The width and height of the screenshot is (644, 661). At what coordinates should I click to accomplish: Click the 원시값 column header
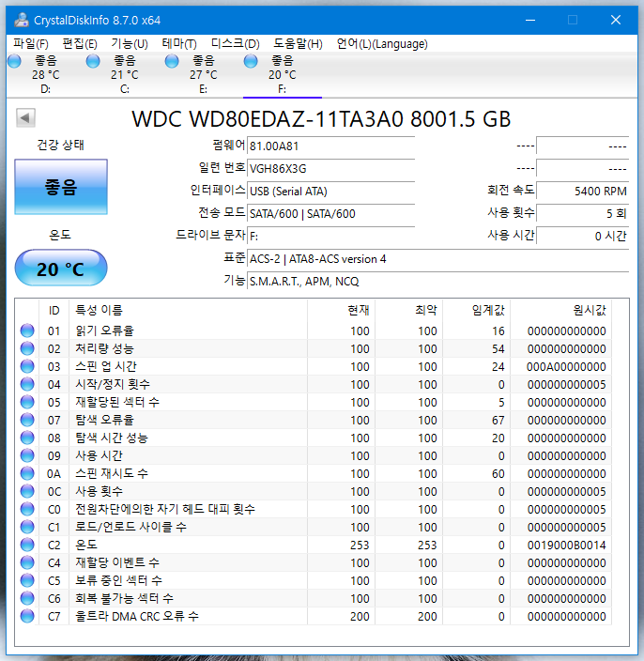pos(560,311)
